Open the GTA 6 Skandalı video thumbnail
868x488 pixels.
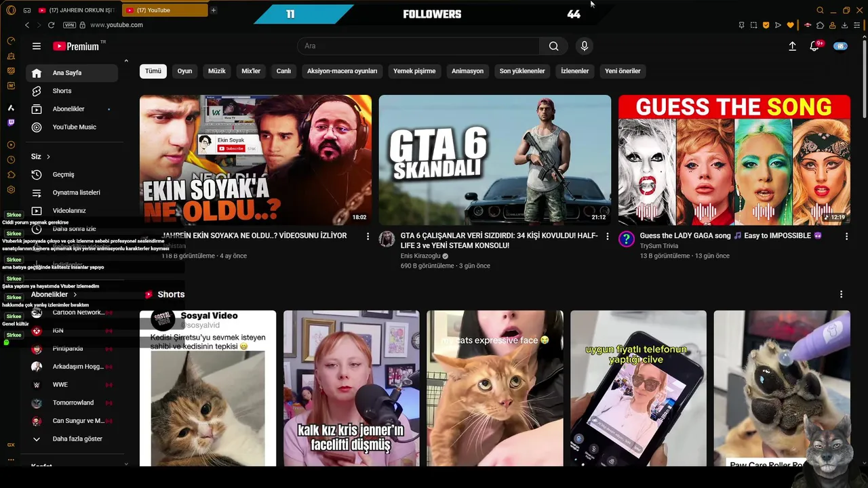tap(495, 160)
